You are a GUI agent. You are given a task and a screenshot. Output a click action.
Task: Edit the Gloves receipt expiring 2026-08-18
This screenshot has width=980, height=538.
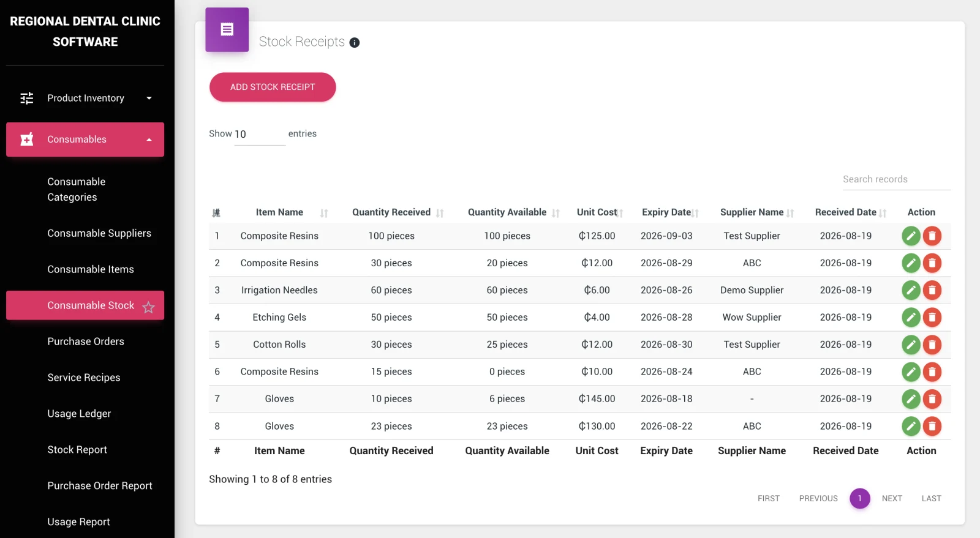tap(911, 399)
